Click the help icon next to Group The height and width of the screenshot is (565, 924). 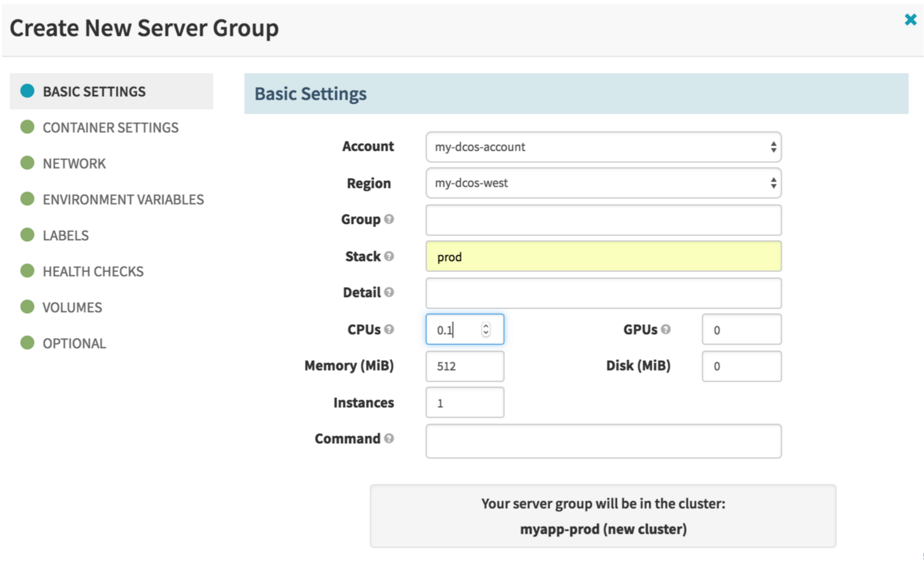tap(389, 219)
